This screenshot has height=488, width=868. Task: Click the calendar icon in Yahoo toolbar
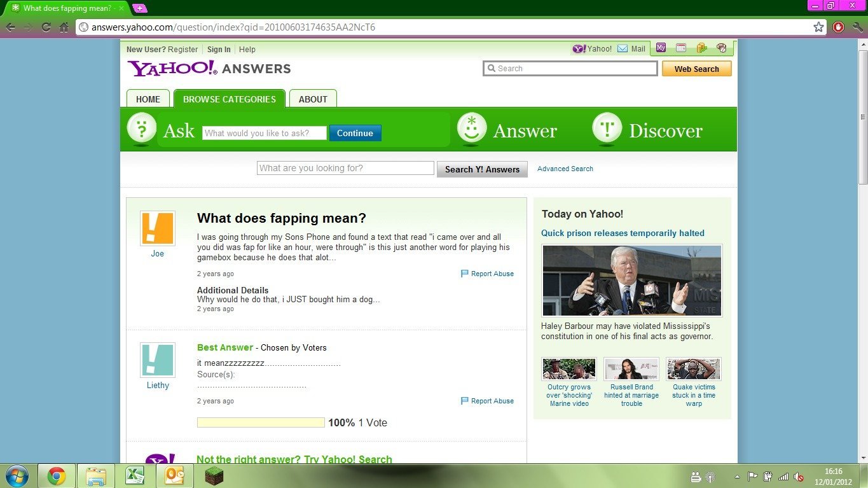tap(681, 48)
